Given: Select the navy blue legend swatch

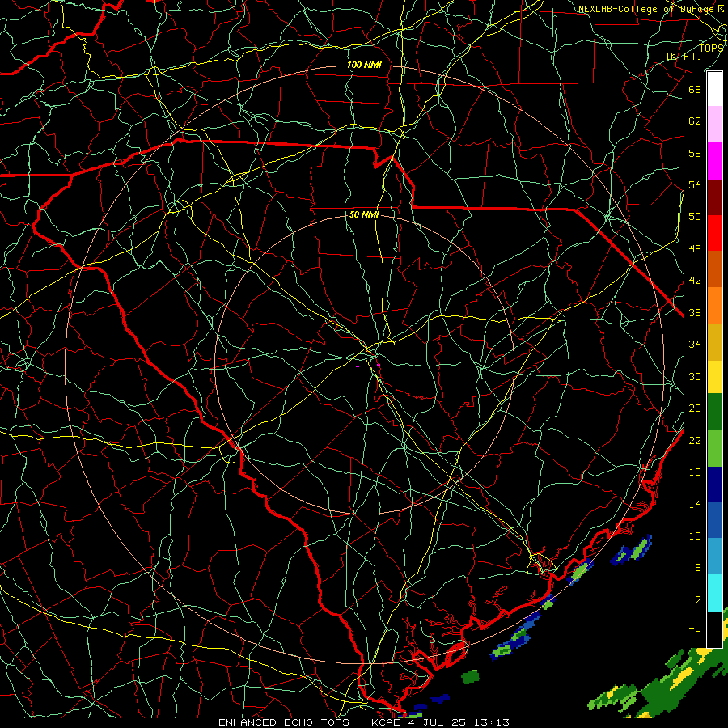Looking at the screenshot, I should pyautogui.click(x=714, y=485).
